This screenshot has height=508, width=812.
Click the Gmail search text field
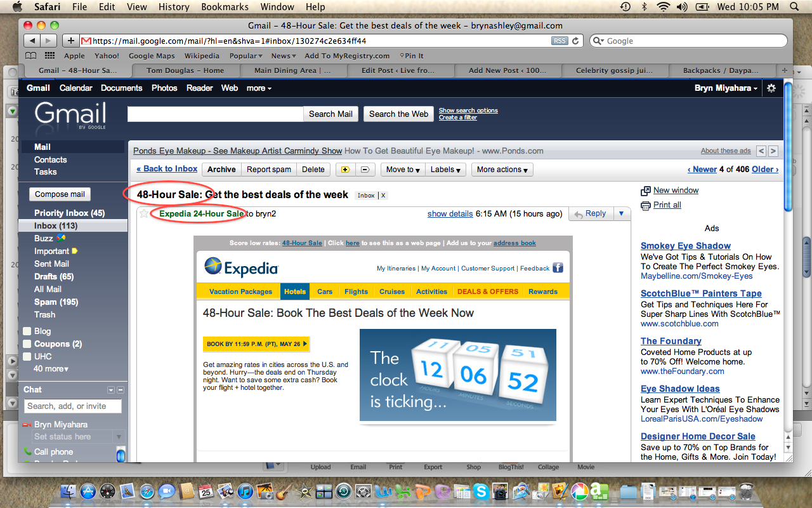(215, 114)
